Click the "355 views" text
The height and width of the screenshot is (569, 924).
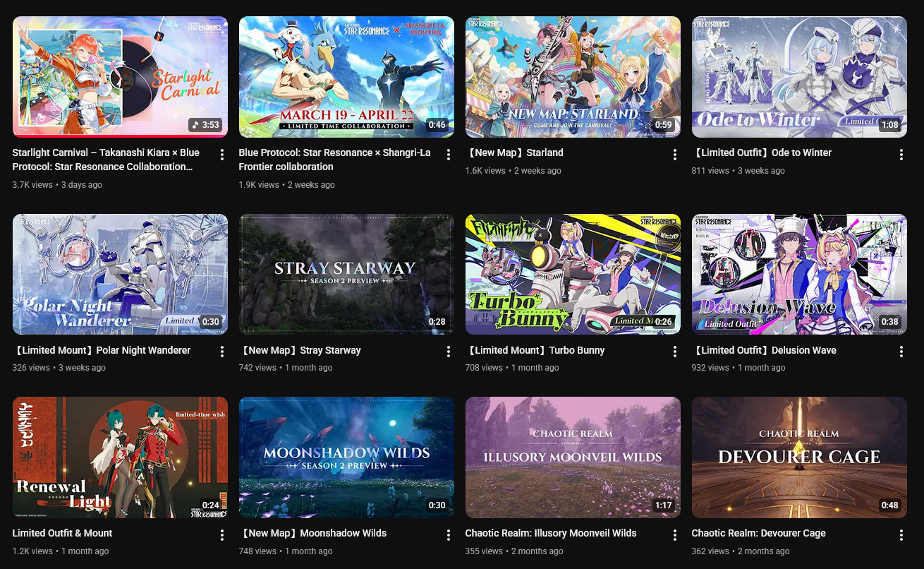click(x=484, y=551)
